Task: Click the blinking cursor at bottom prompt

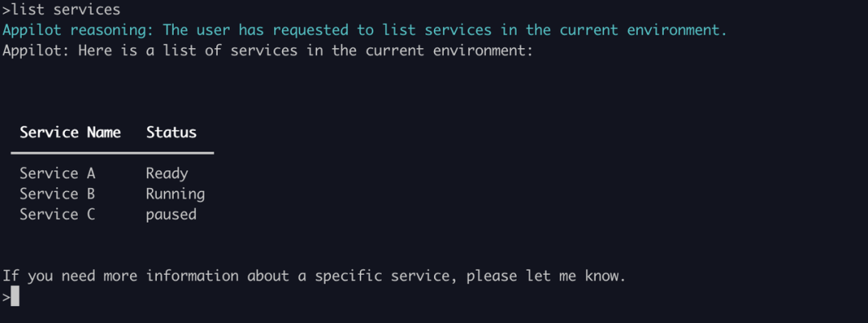Action: pos(15,296)
